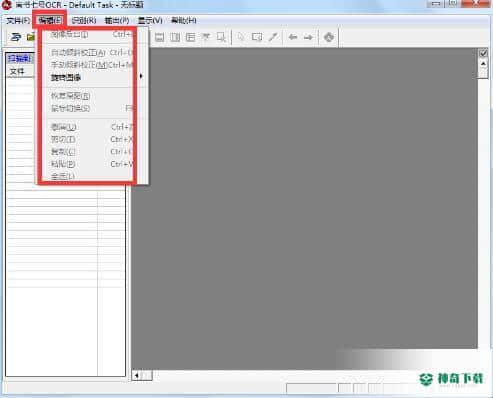This screenshot has width=493, height=398.
Task: Click the right arrow next page icon
Action: tap(308, 37)
